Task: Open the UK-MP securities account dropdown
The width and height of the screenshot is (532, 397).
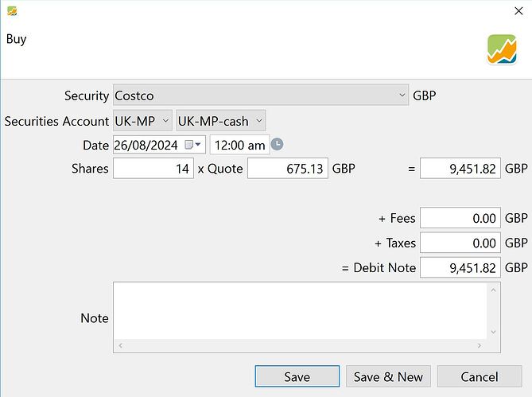Action: 142,120
